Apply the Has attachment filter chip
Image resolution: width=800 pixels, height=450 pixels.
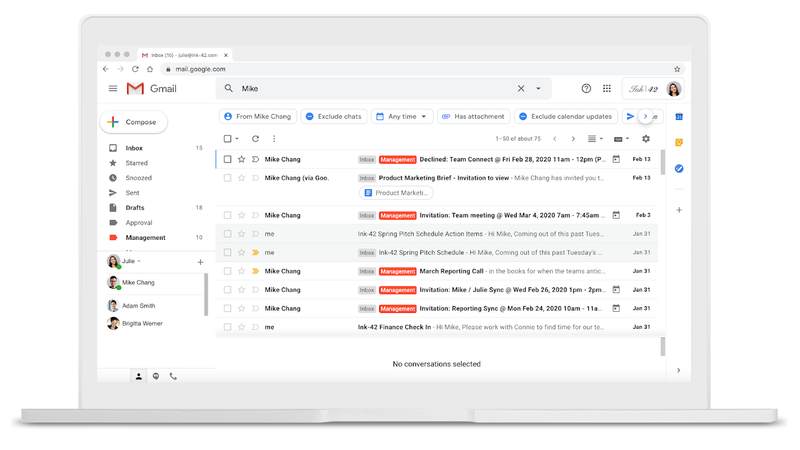pyautogui.click(x=473, y=116)
